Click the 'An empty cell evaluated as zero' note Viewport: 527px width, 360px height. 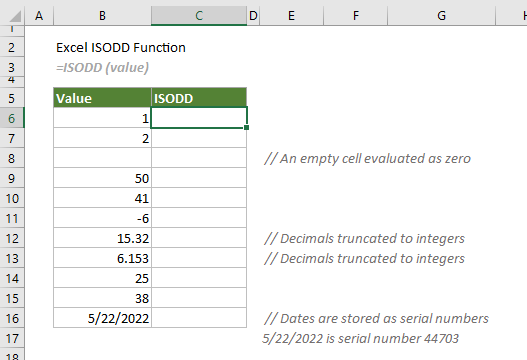click(x=367, y=158)
